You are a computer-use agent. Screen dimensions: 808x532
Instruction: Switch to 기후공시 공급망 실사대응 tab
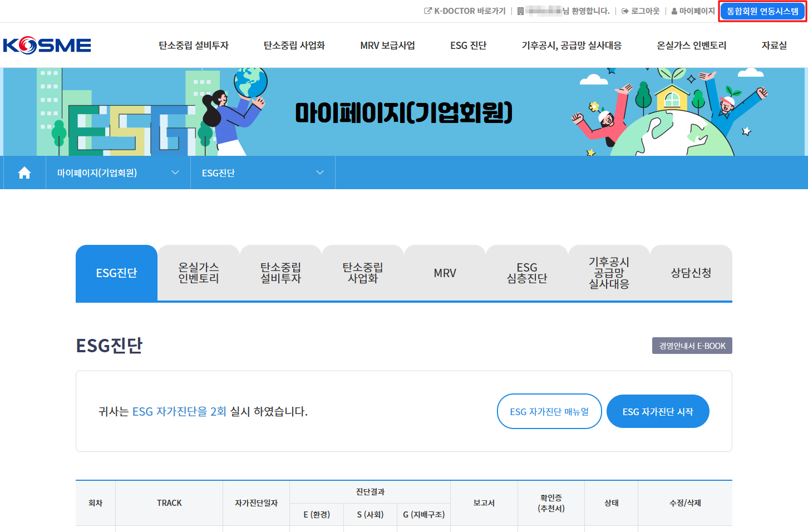609,273
